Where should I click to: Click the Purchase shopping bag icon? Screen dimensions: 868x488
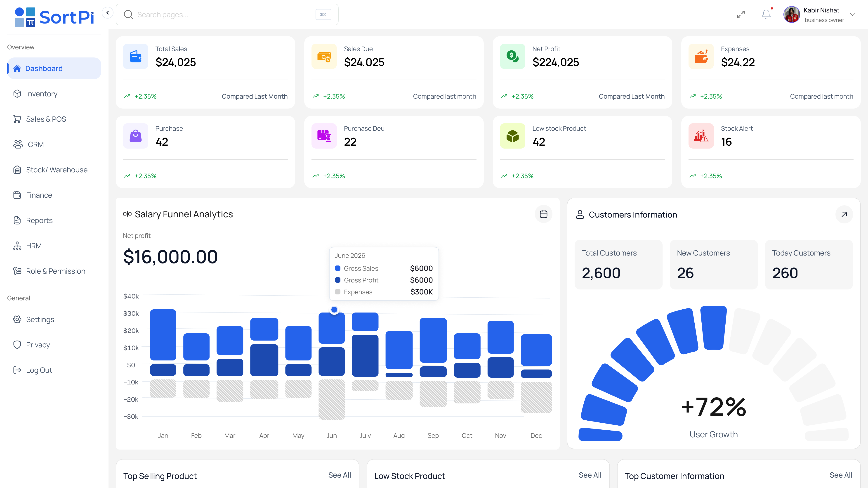135,136
